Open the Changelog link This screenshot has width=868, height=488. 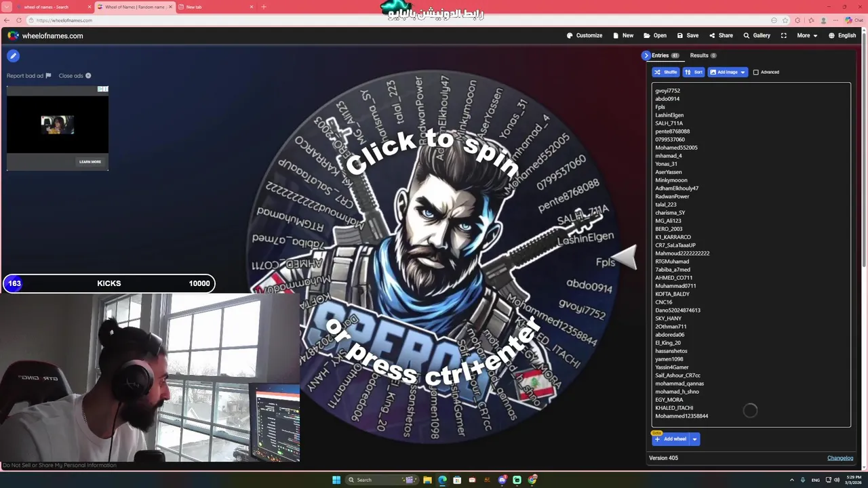point(840,457)
